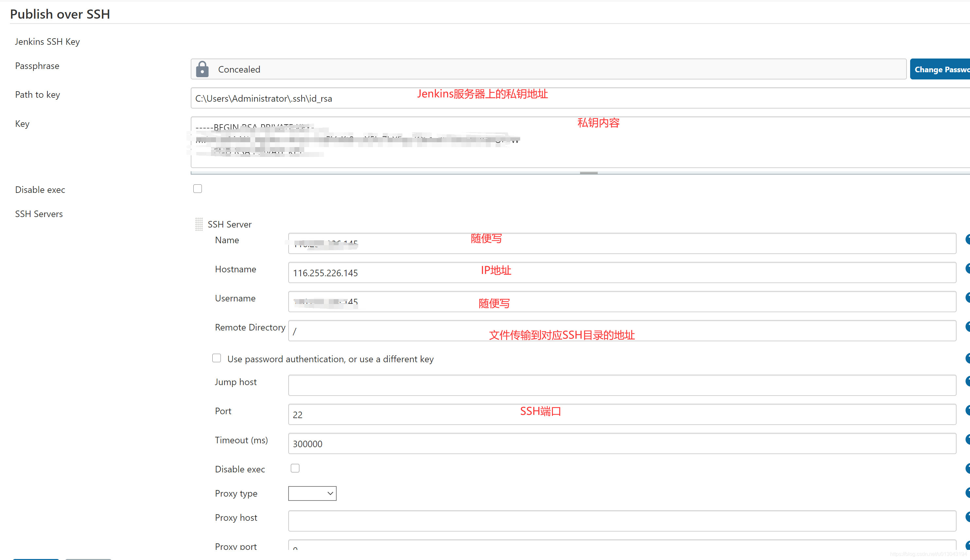Image resolution: width=970 pixels, height=560 pixels.
Task: Click the Remote Directory label text
Action: coord(250,327)
